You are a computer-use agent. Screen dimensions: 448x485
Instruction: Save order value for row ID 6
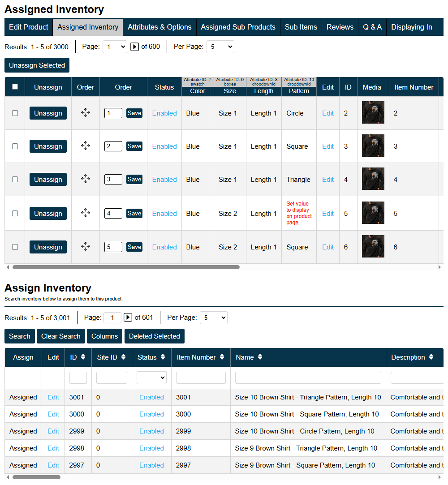point(134,247)
